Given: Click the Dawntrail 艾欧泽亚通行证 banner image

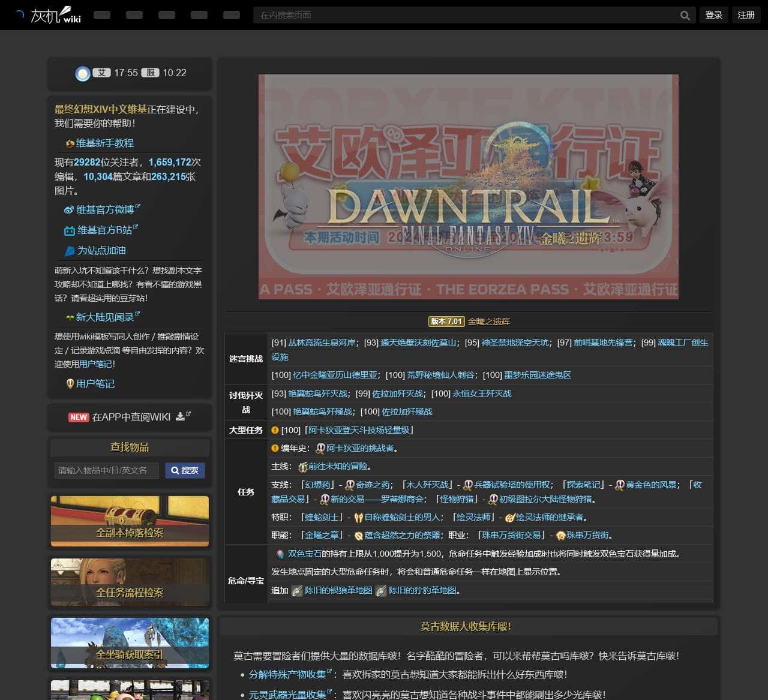Looking at the screenshot, I should tap(469, 187).
